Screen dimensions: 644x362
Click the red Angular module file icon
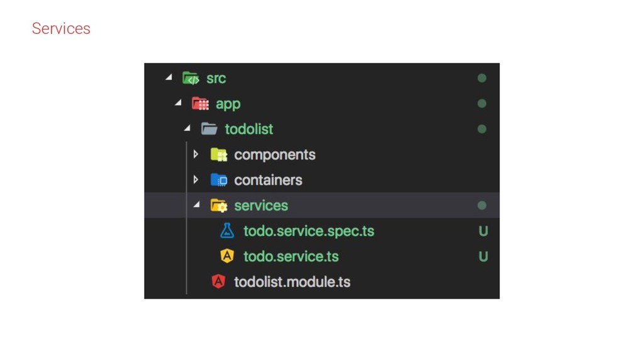[218, 282]
